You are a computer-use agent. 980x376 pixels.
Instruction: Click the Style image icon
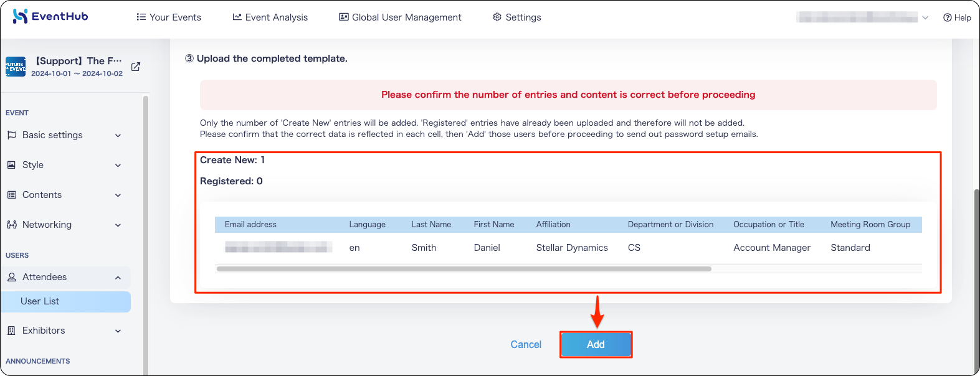tap(11, 165)
